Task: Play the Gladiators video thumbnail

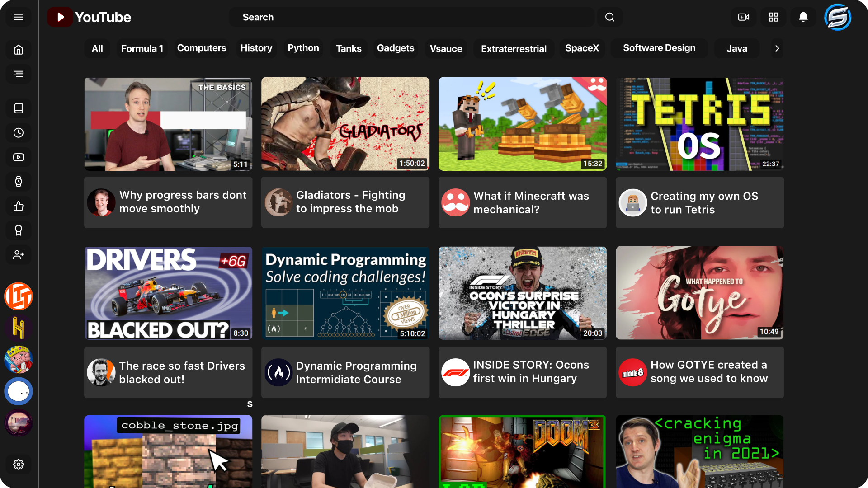Action: coord(345,124)
